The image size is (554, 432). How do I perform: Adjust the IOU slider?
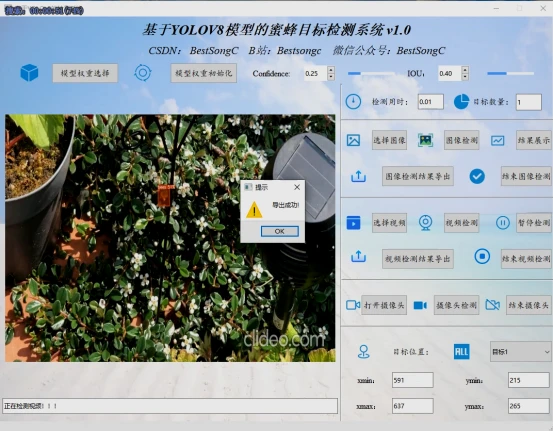coord(510,73)
